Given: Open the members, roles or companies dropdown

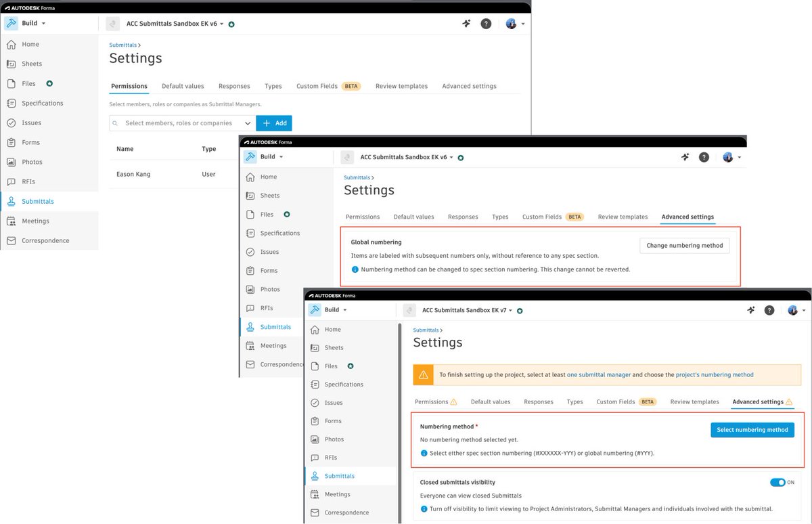Looking at the screenshot, I should coord(182,123).
